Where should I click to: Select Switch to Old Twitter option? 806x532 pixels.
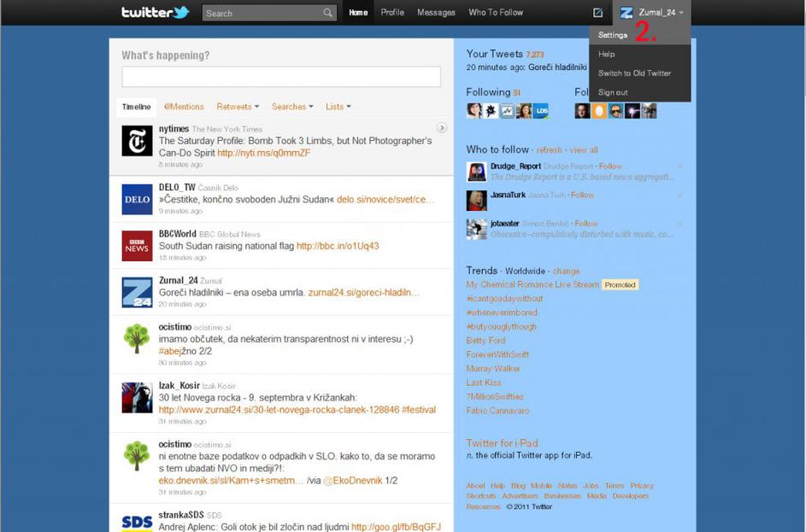click(634, 73)
